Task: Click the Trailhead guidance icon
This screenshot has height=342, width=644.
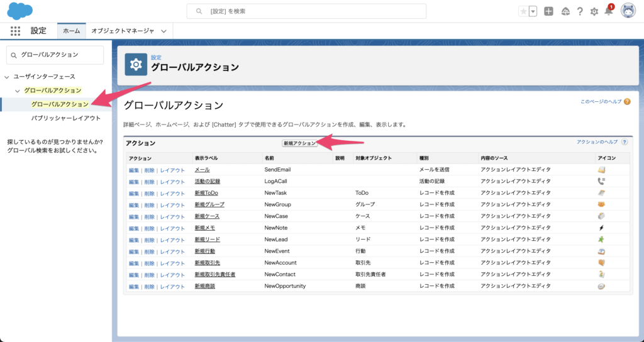Action: coord(564,11)
